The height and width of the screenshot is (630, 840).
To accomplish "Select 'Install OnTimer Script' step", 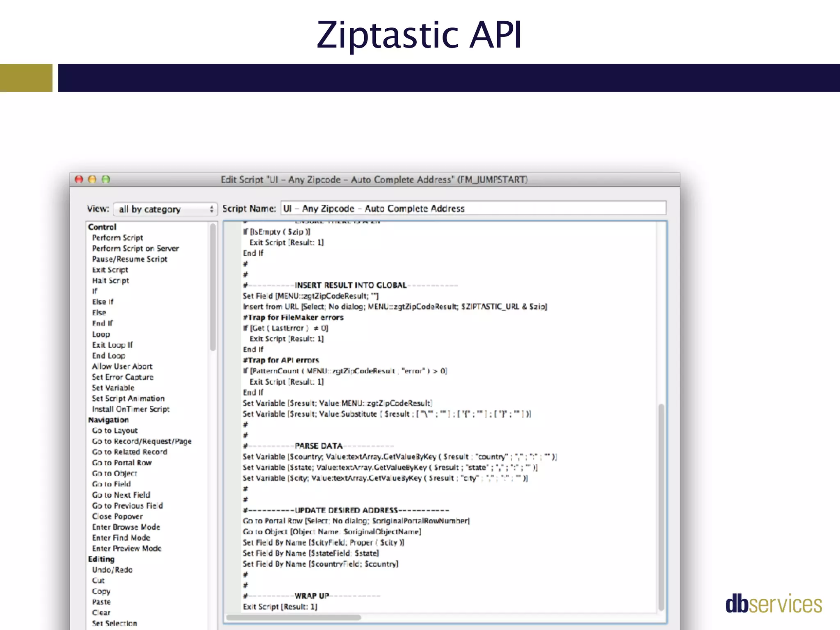I will (130, 409).
